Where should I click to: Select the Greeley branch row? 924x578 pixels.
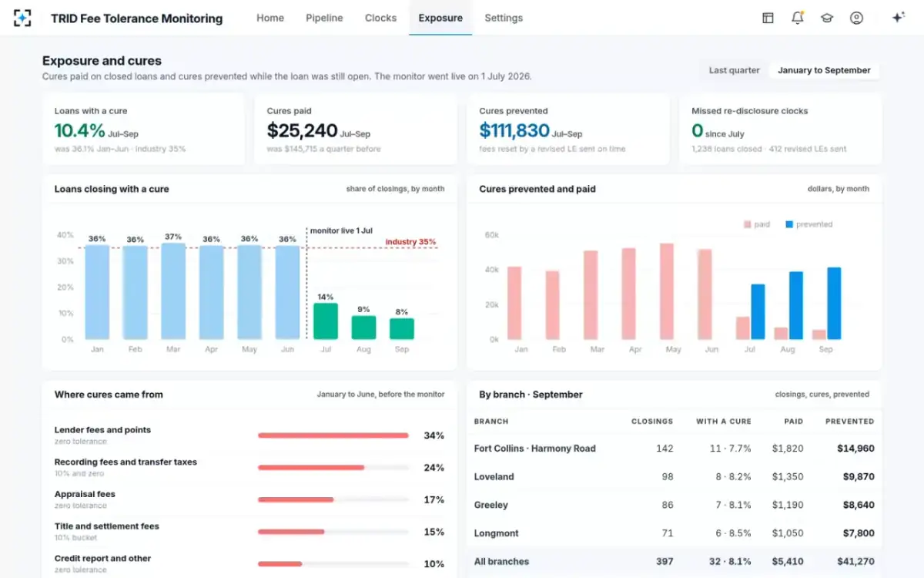tap(674, 505)
